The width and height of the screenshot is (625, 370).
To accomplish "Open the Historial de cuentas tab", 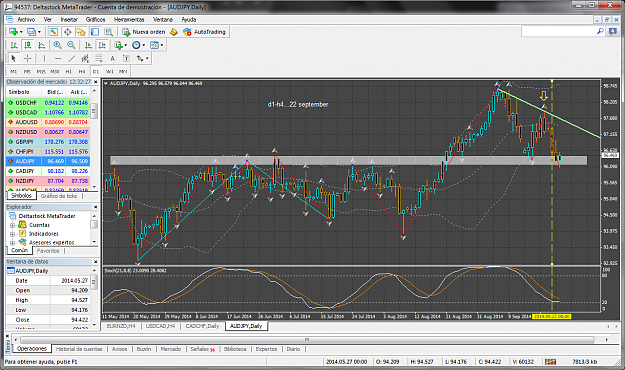I will (79, 349).
